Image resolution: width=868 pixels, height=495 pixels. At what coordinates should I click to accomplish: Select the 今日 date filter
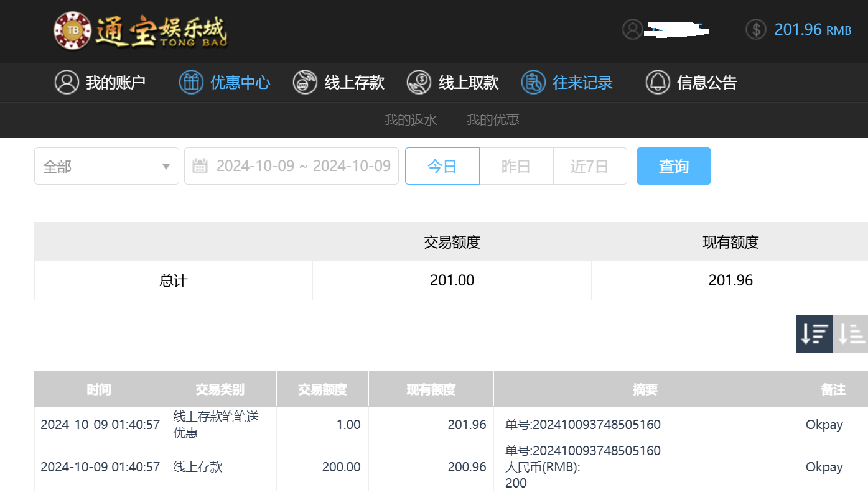pos(442,166)
